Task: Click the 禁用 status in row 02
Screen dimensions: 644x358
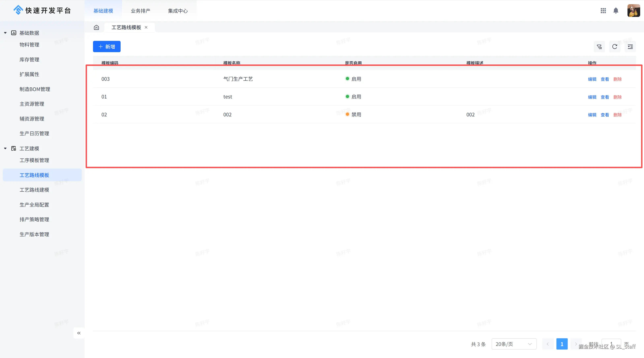Action: tap(353, 115)
